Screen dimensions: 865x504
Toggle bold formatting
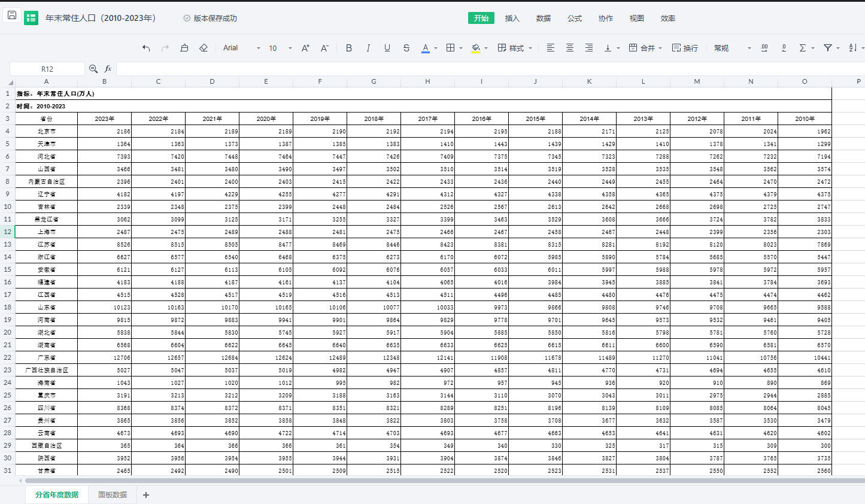click(349, 48)
